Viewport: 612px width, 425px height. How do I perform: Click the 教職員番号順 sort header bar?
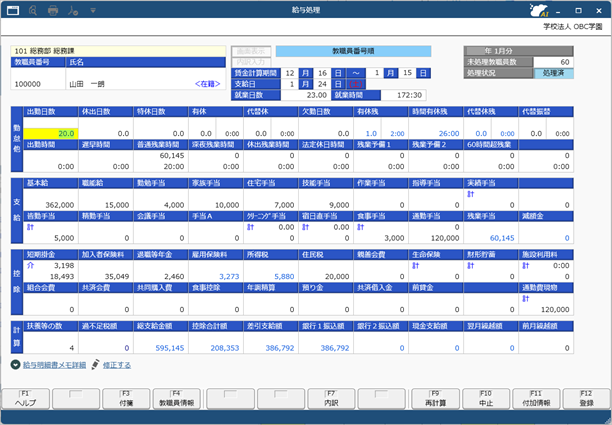coord(353,51)
